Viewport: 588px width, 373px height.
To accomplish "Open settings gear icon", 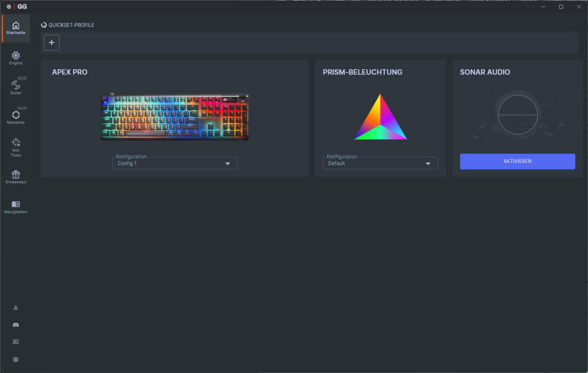I will click(16, 359).
